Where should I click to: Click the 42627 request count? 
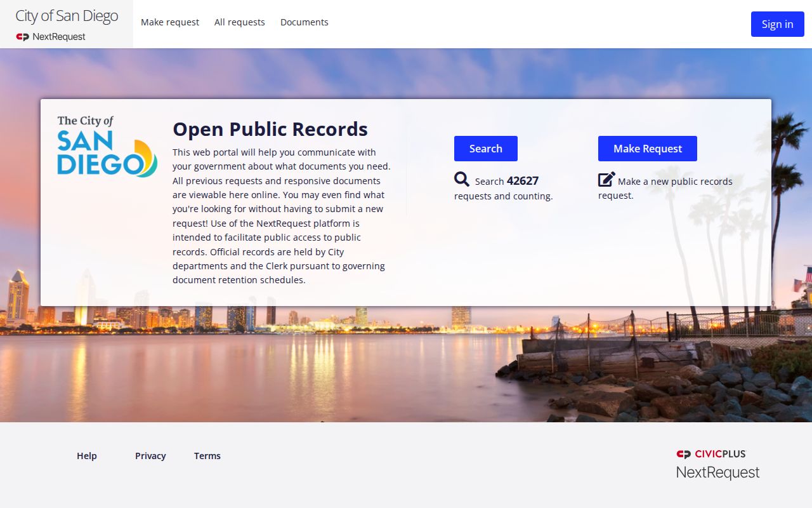tap(523, 181)
